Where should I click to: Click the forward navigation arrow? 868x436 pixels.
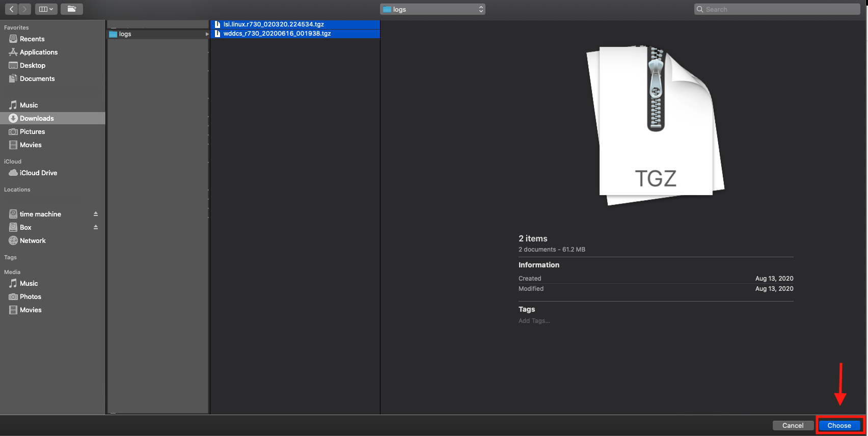coord(24,9)
